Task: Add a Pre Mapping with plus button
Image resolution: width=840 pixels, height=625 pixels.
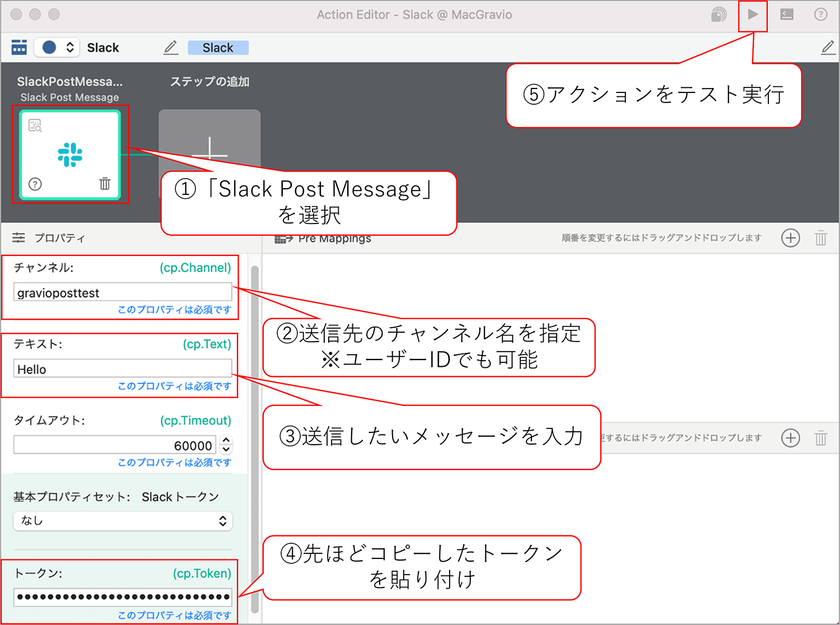Action: coord(790,238)
